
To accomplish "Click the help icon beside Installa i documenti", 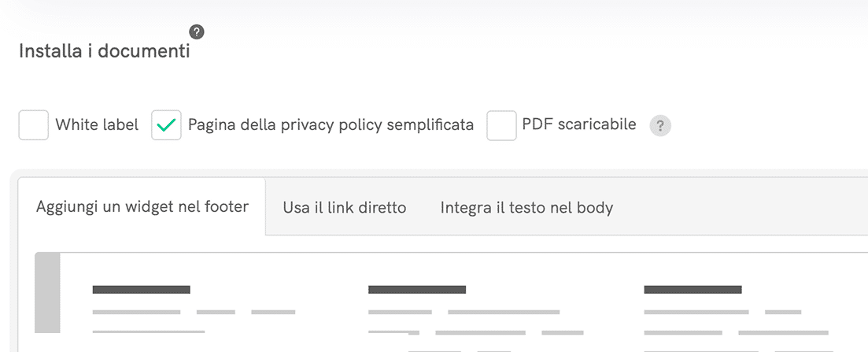I will coord(197,31).
